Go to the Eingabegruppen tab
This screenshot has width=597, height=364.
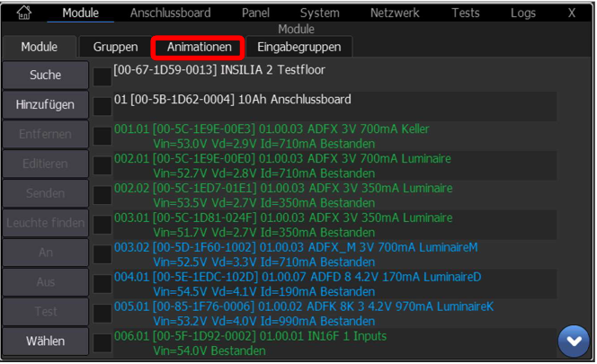[299, 47]
